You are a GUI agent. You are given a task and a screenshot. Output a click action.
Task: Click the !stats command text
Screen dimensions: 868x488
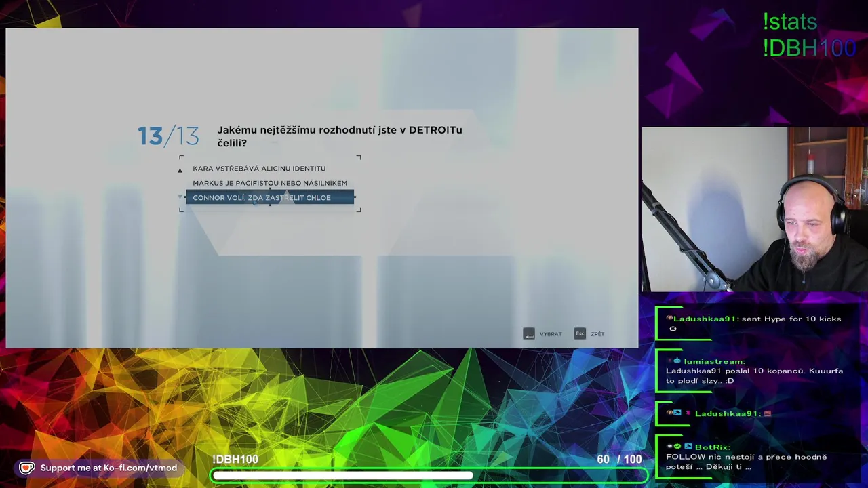pyautogui.click(x=790, y=22)
